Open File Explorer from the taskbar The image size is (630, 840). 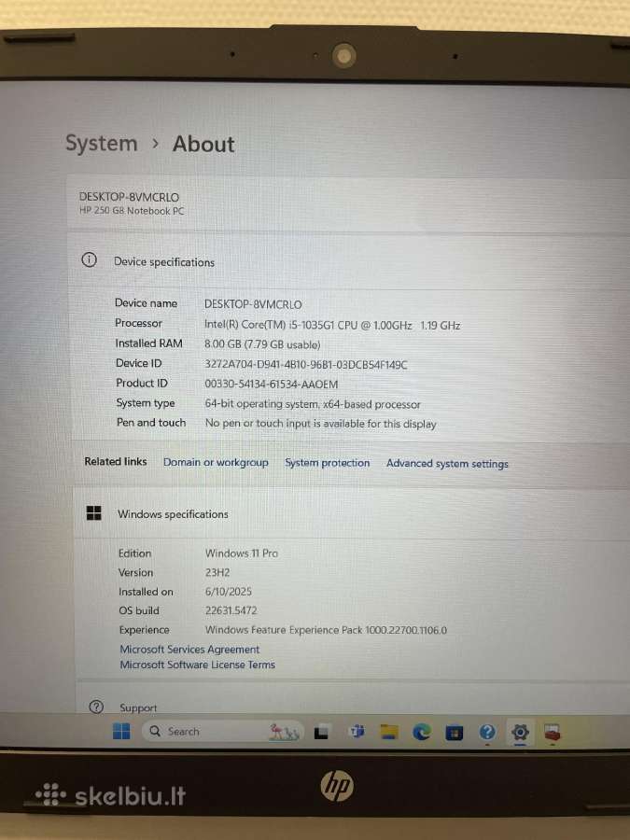tap(389, 732)
